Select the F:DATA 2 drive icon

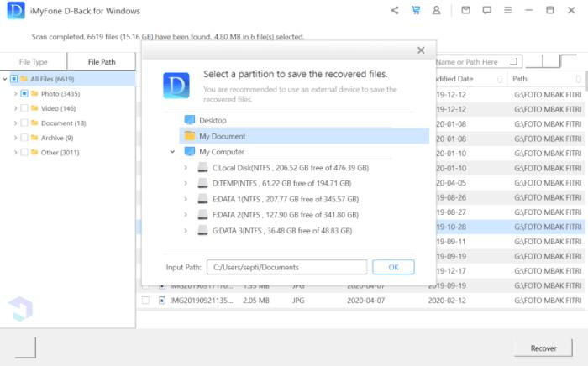click(x=202, y=215)
